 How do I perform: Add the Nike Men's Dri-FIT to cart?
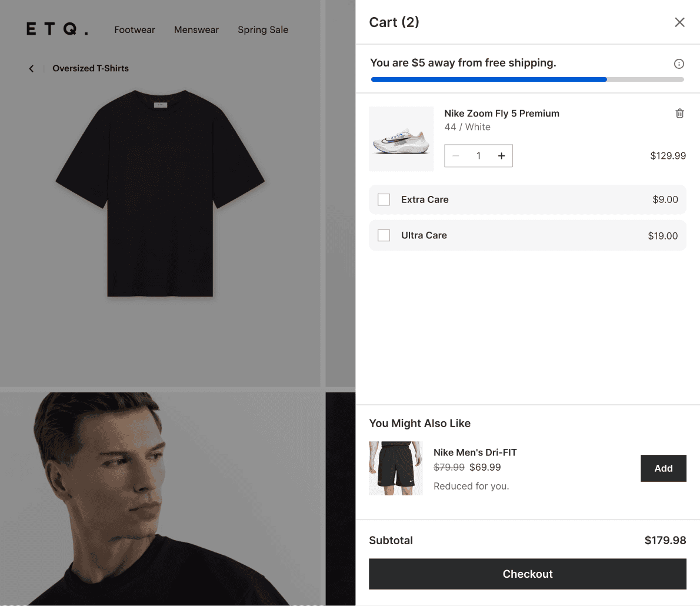(x=663, y=468)
